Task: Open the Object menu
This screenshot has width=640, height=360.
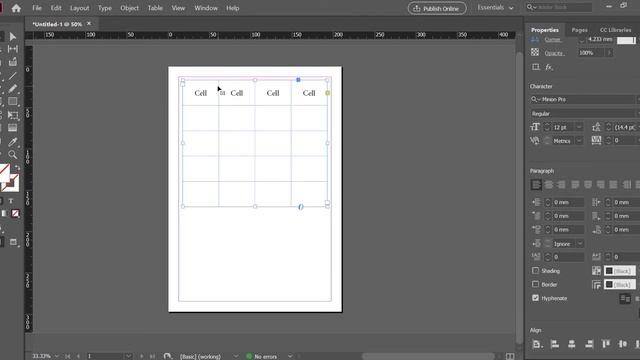Action: click(x=129, y=8)
